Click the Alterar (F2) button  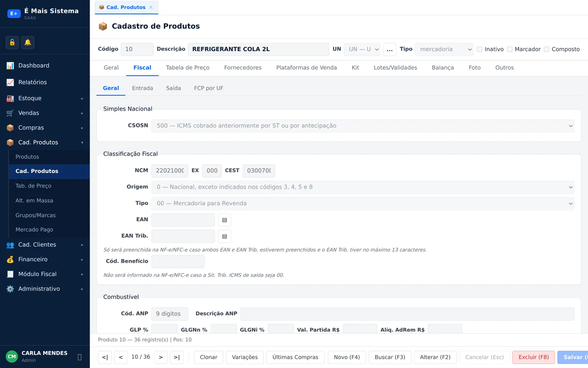coord(435,357)
